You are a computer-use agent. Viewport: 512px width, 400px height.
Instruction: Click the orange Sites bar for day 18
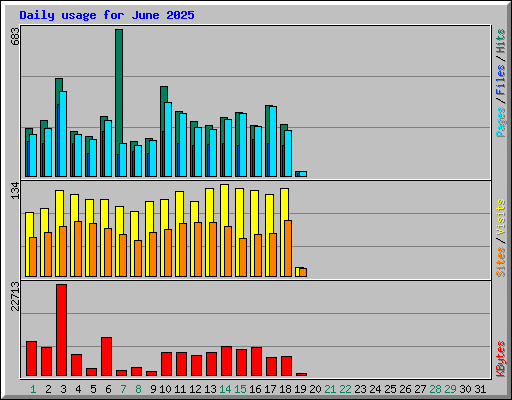click(x=288, y=248)
